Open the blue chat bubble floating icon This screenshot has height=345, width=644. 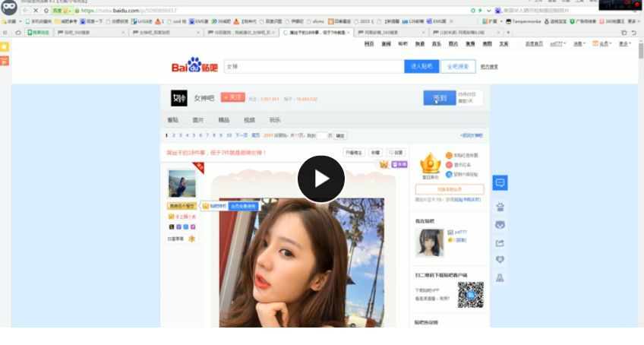500,182
